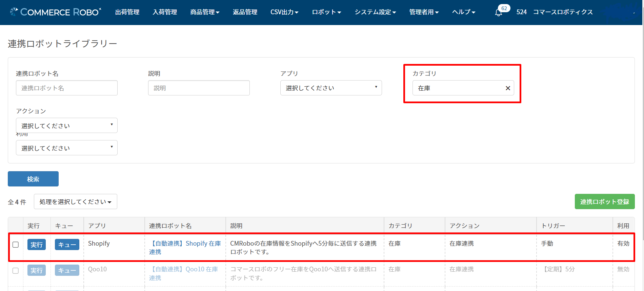Open the アクション dropdown
This screenshot has width=644, height=291.
tap(66, 126)
